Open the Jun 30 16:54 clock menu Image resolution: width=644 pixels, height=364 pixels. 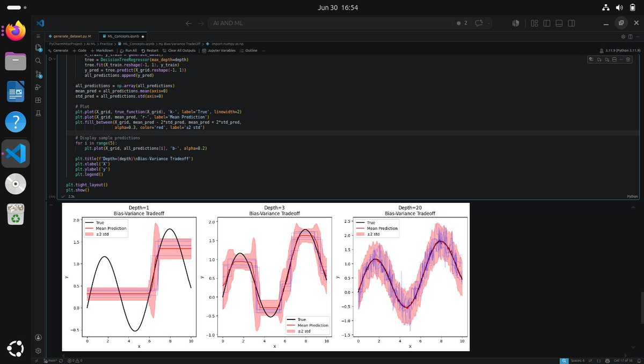point(338,8)
